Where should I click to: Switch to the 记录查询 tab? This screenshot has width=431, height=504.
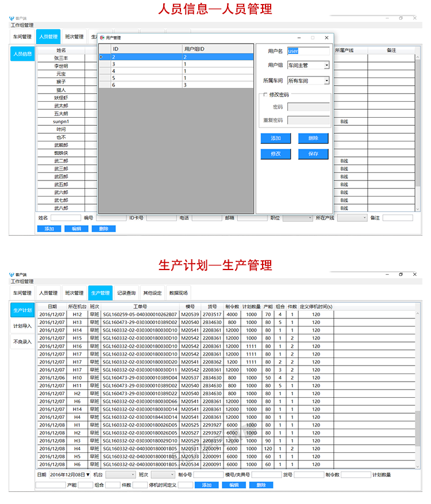126,293
